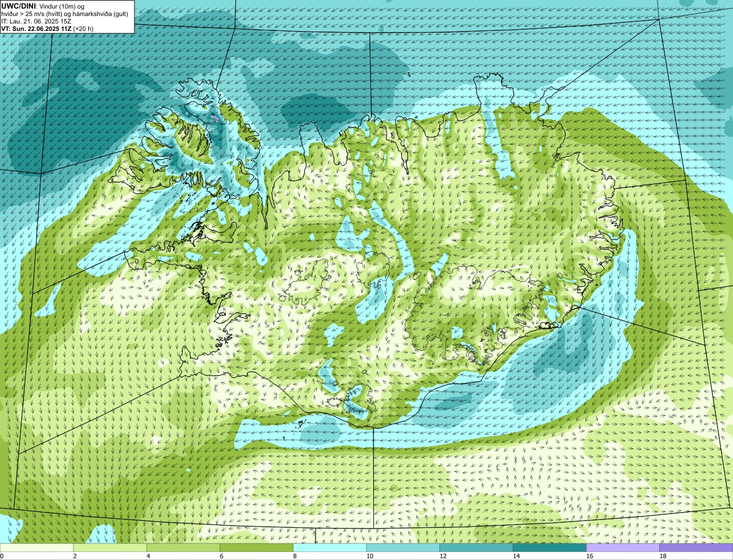Click the 16–18 m/s light purple scale segment
This screenshot has width=733, height=560.
tap(623, 547)
